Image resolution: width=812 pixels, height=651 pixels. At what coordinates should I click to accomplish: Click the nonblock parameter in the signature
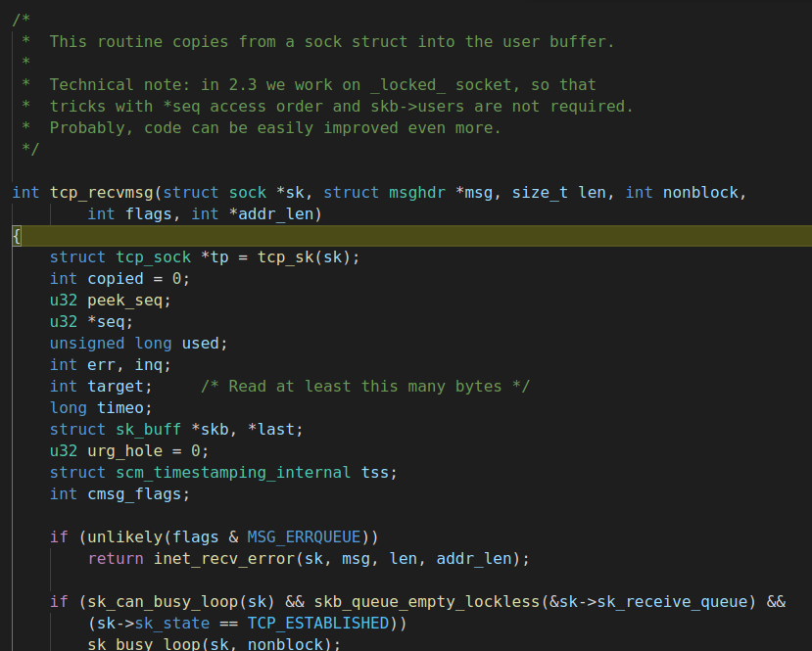[700, 193]
